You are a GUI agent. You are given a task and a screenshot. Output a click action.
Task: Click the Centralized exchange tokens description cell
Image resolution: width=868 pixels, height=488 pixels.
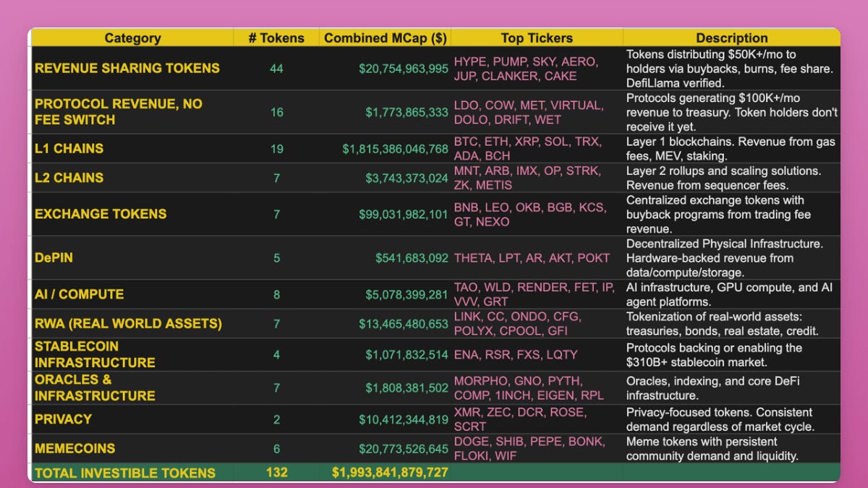731,214
